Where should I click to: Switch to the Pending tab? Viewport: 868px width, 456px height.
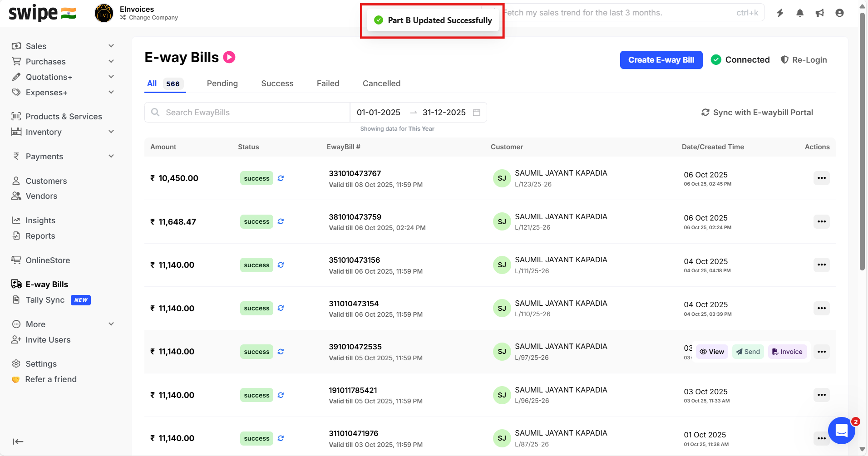(222, 83)
